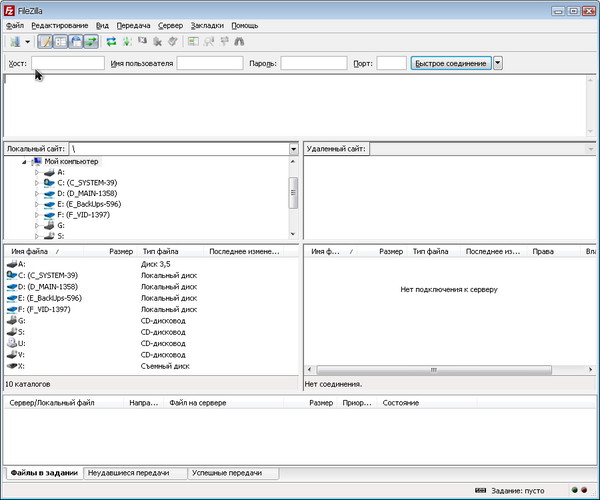Toggle remote directory tree display

coord(76,42)
